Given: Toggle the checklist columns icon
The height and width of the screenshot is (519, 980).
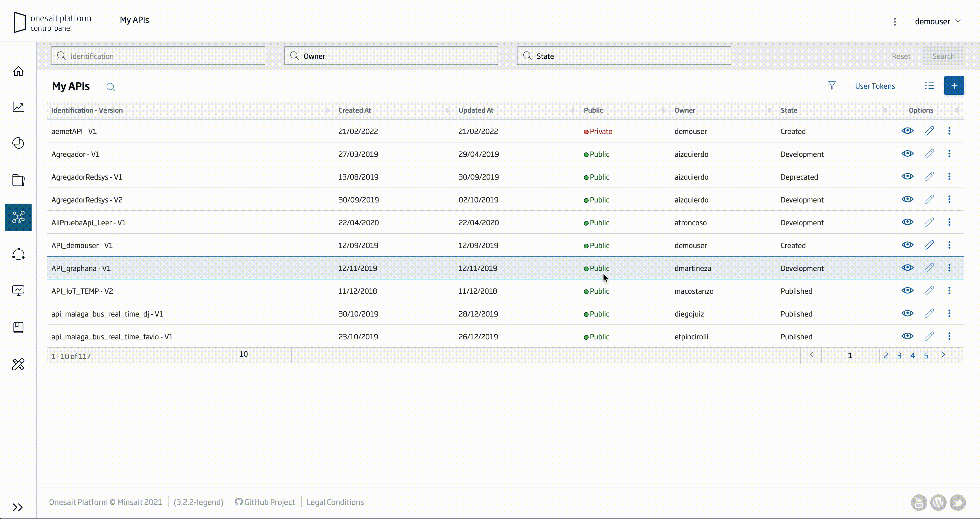Looking at the screenshot, I should 929,86.
